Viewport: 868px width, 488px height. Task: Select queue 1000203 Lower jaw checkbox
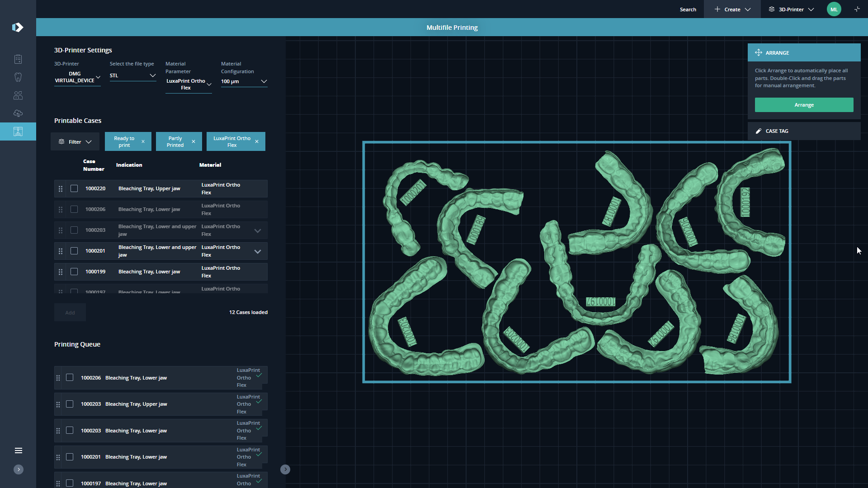70,430
